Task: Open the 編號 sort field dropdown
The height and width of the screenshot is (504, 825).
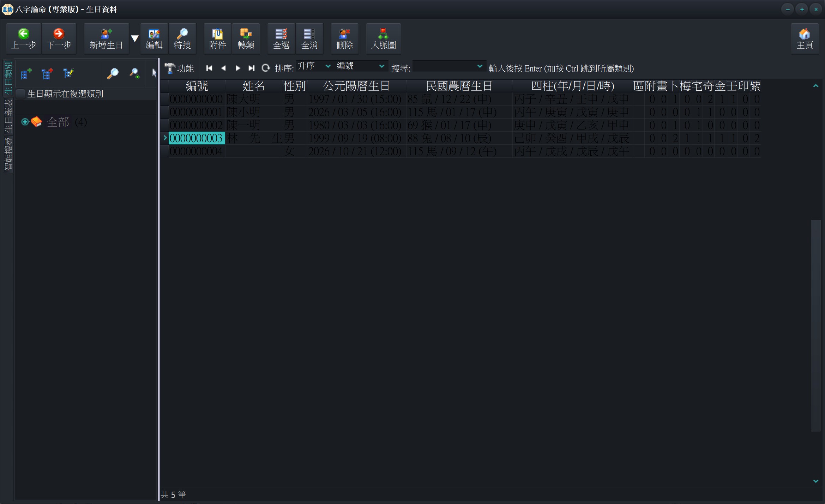Action: point(361,66)
